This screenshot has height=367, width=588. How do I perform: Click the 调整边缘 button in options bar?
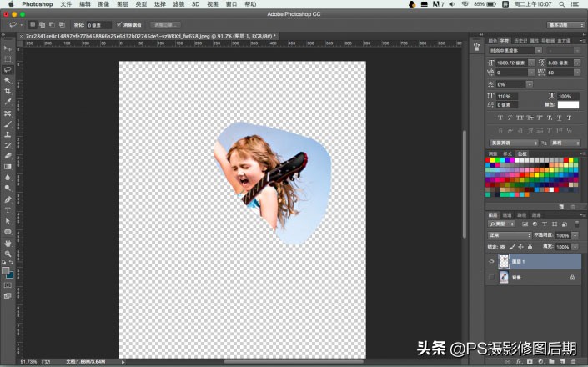(x=167, y=24)
